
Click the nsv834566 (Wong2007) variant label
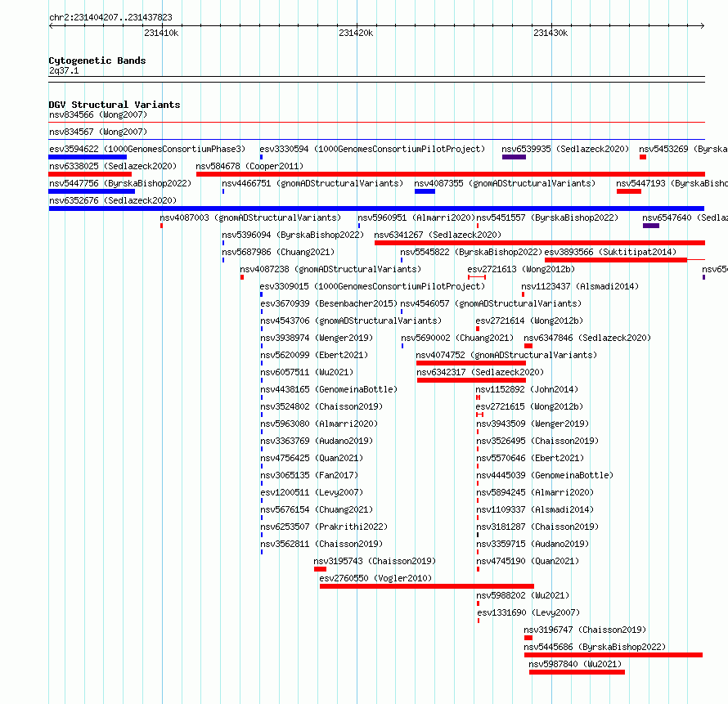(98, 114)
